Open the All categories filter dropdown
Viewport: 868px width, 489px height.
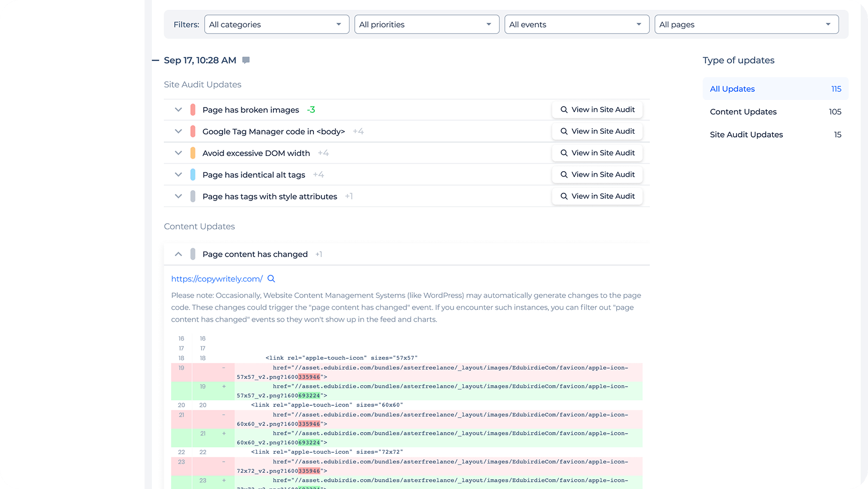coord(276,24)
